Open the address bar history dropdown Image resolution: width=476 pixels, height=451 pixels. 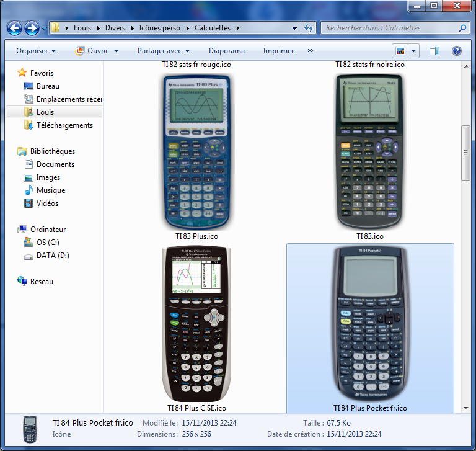(294, 29)
